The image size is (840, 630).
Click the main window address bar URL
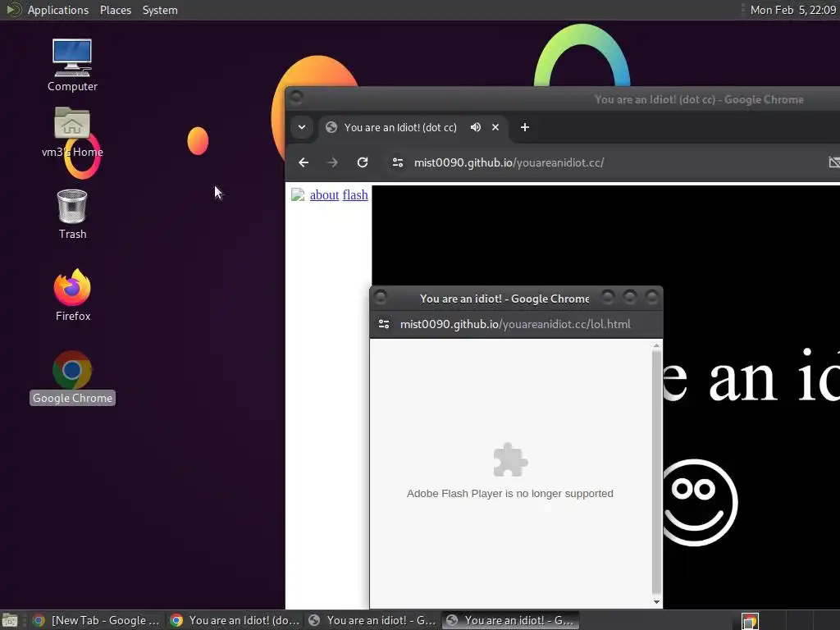(509, 162)
